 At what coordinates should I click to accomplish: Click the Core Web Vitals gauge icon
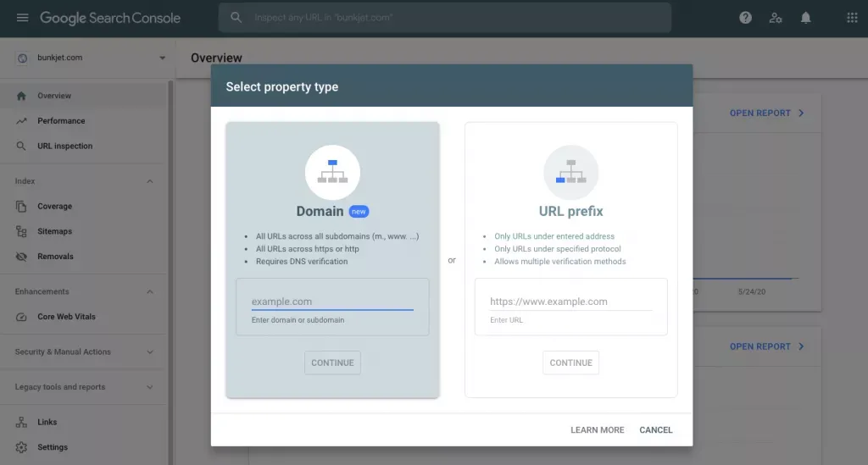21,317
